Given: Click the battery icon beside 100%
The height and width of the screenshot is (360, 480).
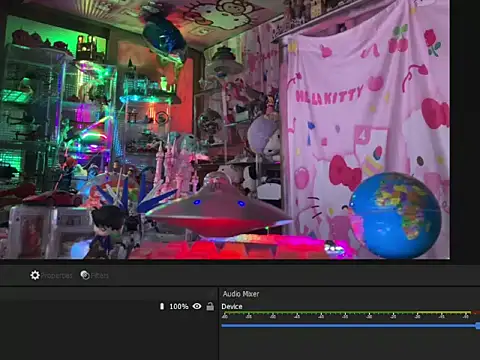Looking at the screenshot, I should [x=162, y=306].
